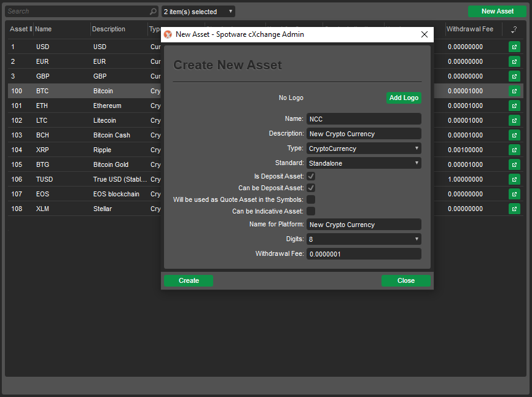The image size is (532, 397).
Task: Select the Bitcoin description cell
Action: point(103,91)
